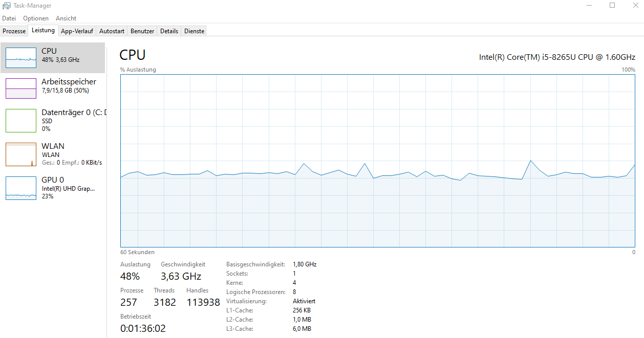Image resolution: width=644 pixels, height=338 pixels.
Task: Switch to the Benutzer tab
Action: click(142, 31)
